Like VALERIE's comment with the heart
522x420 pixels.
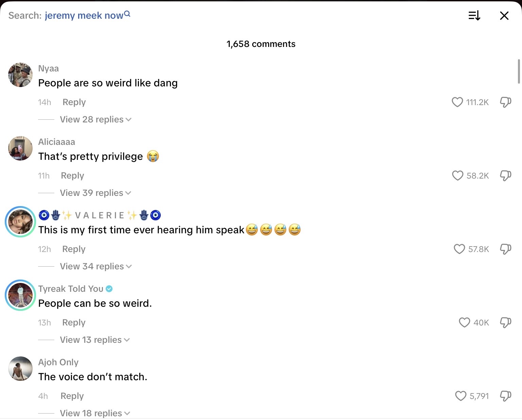pos(459,249)
